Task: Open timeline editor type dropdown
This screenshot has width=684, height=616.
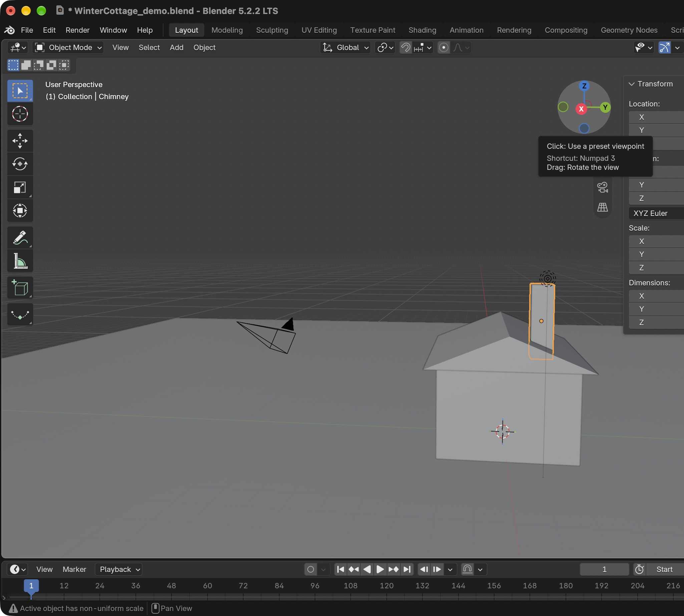Action: coord(18,569)
